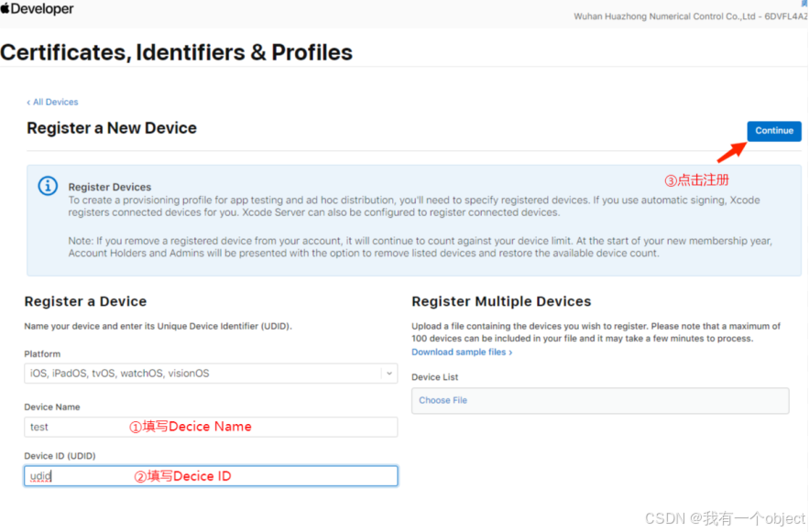Screen dimensions: 809x532
Task: Open Download sample files link
Action: point(462,353)
